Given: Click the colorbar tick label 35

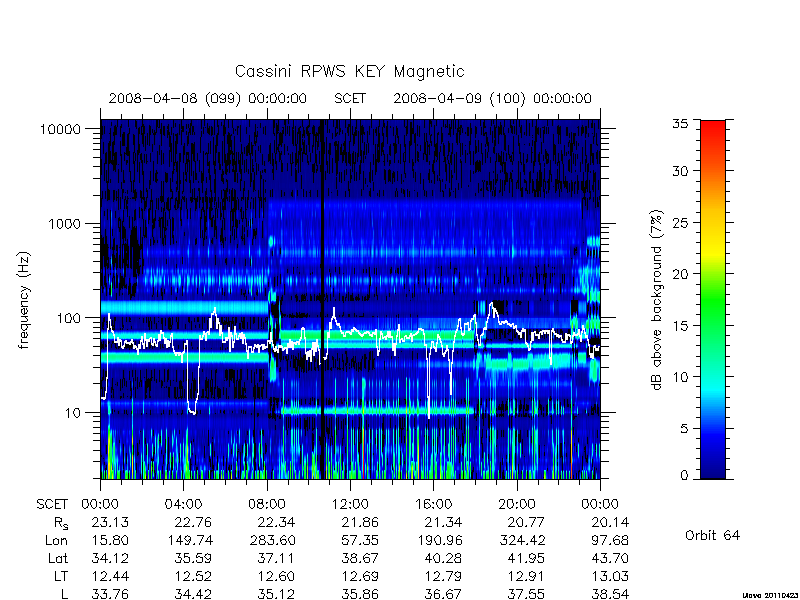Looking at the screenshot, I should [680, 124].
